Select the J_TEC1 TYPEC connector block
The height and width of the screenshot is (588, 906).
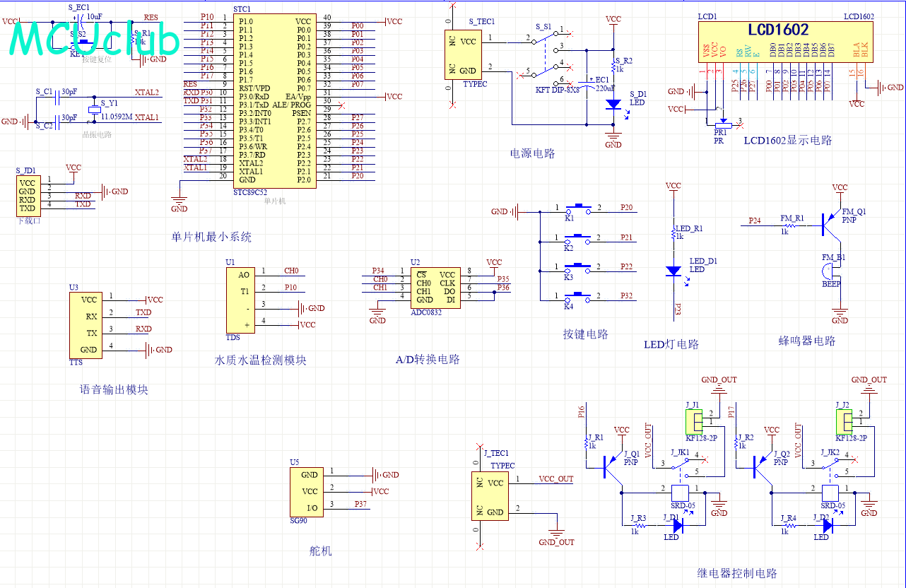(490, 497)
